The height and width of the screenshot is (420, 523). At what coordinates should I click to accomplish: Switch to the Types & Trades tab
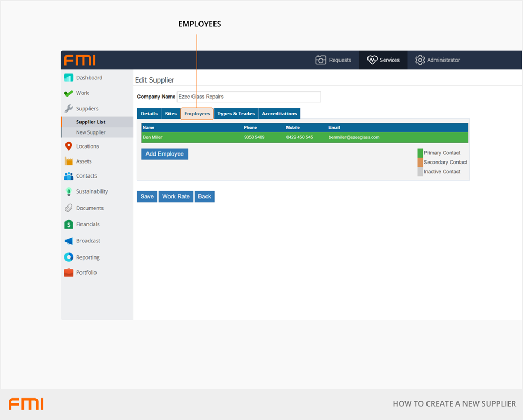[236, 114]
